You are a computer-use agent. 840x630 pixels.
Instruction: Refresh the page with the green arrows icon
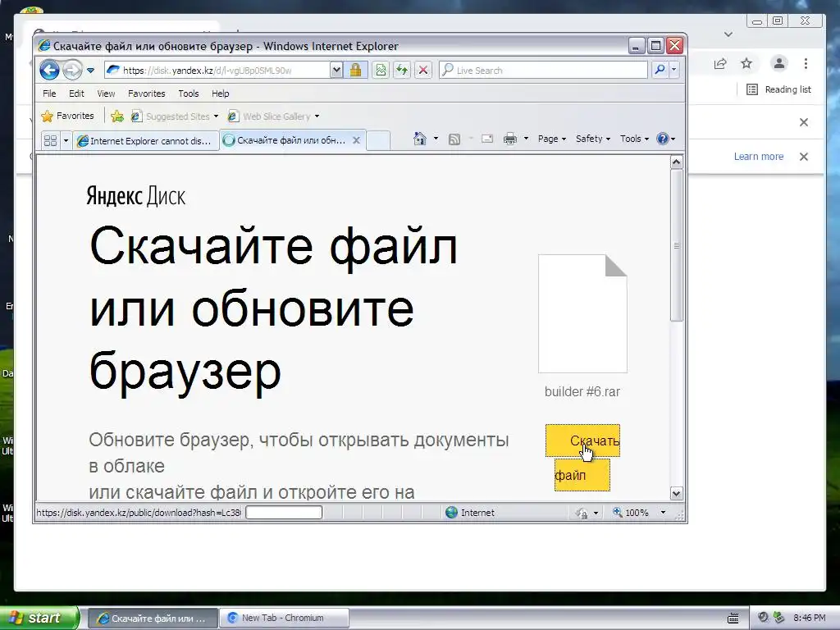point(402,71)
